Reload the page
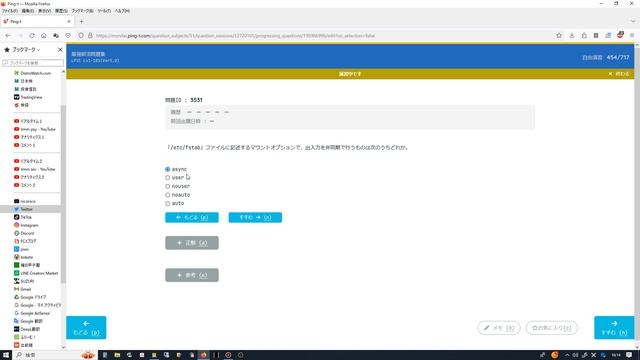Viewport: 640px width, 360px height. tap(32, 36)
